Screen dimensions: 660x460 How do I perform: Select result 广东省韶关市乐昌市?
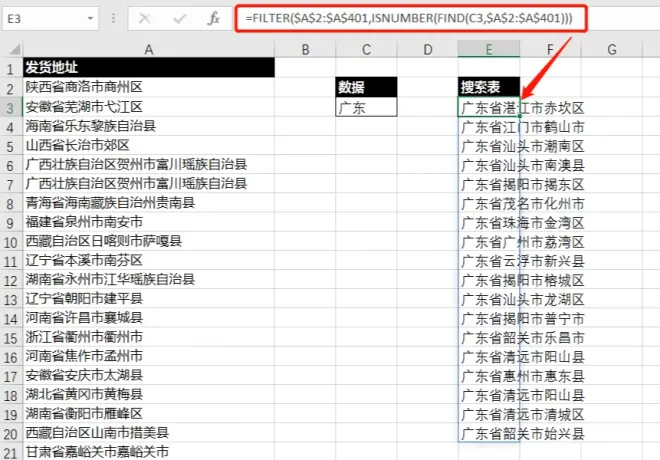pos(489,338)
